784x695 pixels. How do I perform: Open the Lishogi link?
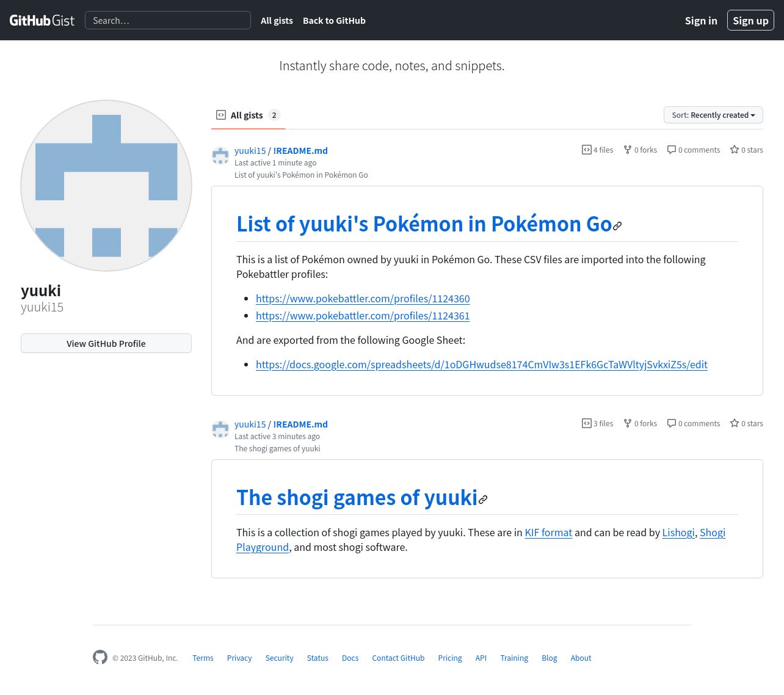pos(678,533)
